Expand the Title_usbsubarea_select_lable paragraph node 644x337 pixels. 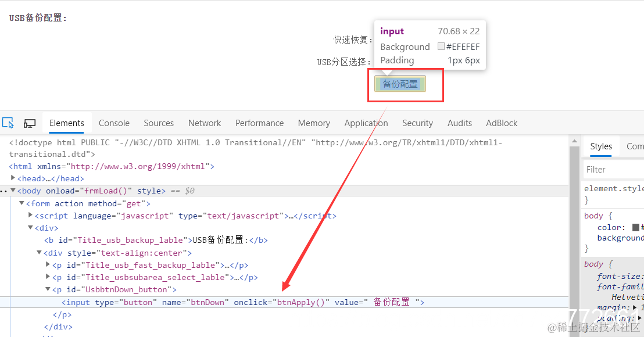(x=48, y=277)
